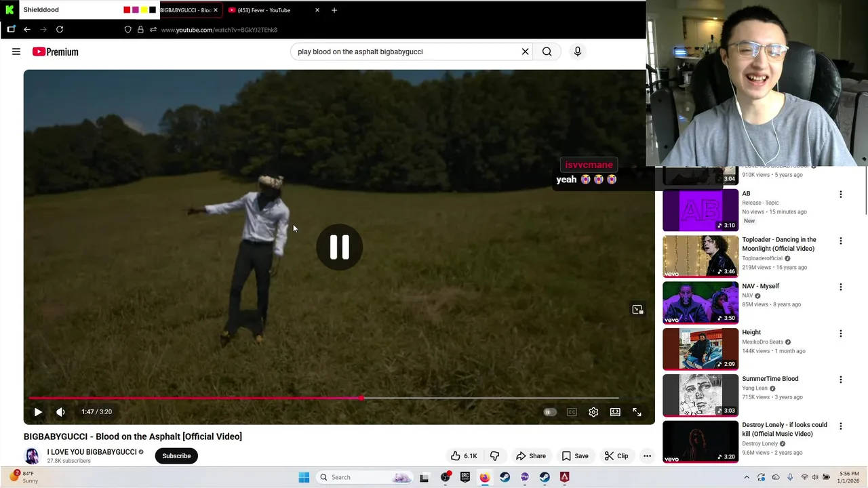Toggle the autoplay switch in the player
The height and width of the screenshot is (488, 868).
(549, 412)
